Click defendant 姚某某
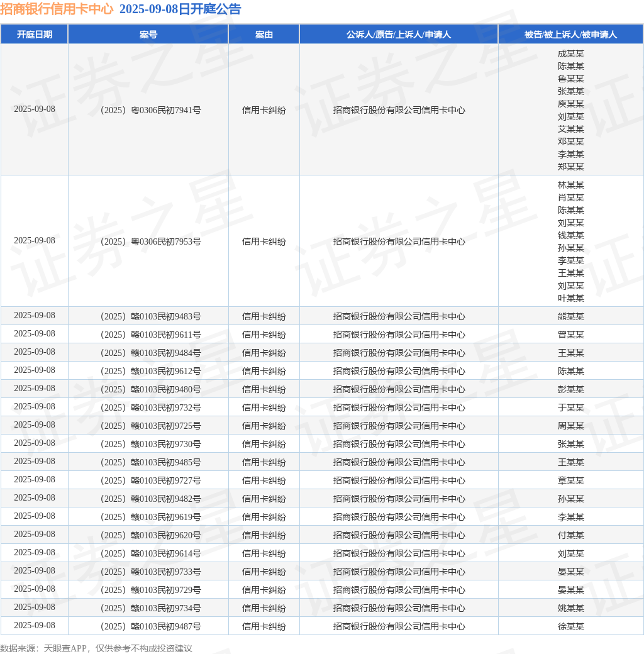This screenshot has width=644, height=654. (570, 608)
